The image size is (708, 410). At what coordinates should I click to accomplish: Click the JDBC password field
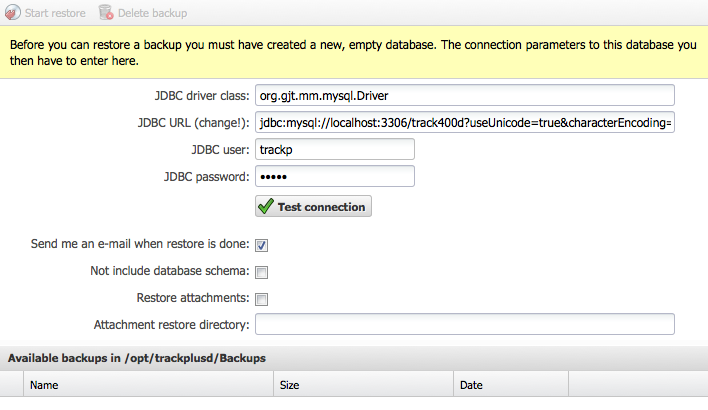click(335, 176)
